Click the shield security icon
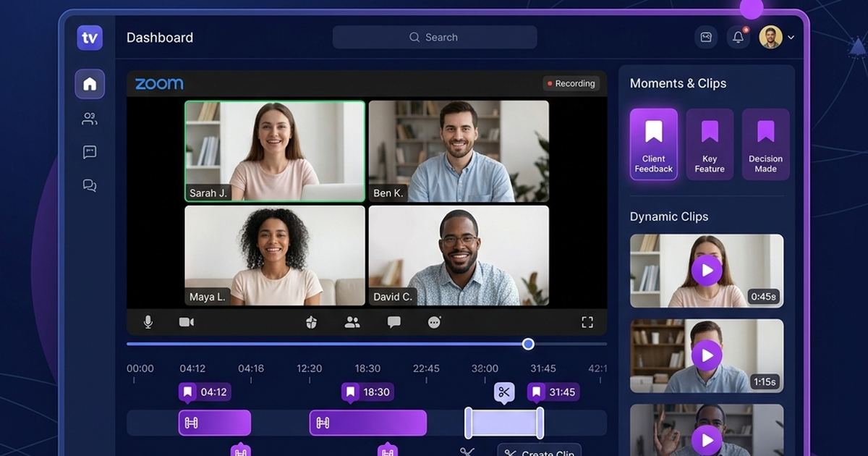The height and width of the screenshot is (456, 868). 312,322
